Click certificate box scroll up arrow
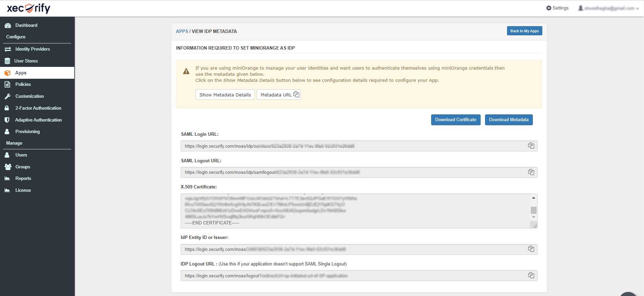644x296 pixels. coord(534,198)
